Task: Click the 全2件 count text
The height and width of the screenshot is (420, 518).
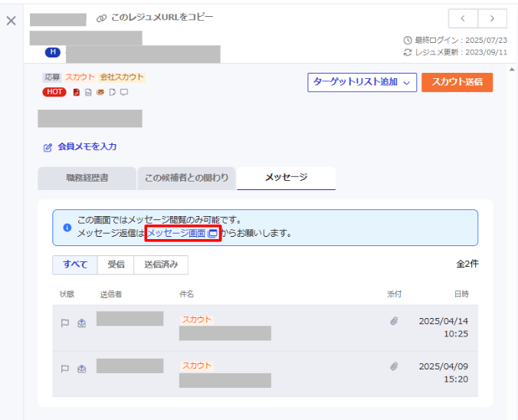Action: pos(467,264)
